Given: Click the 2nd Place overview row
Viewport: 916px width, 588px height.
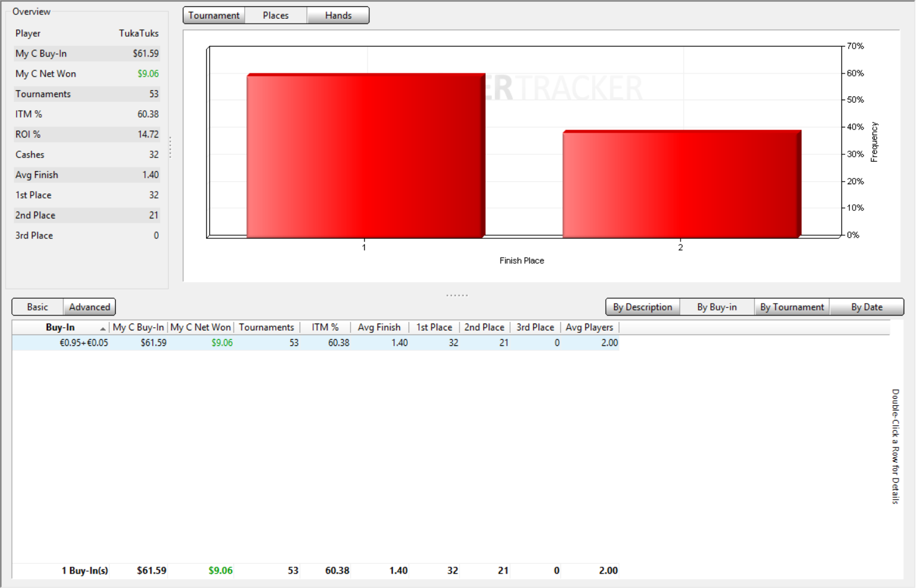Looking at the screenshot, I should coord(87,215).
